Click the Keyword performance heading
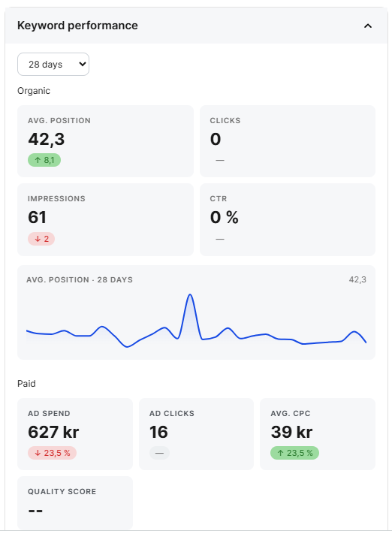 [77, 26]
